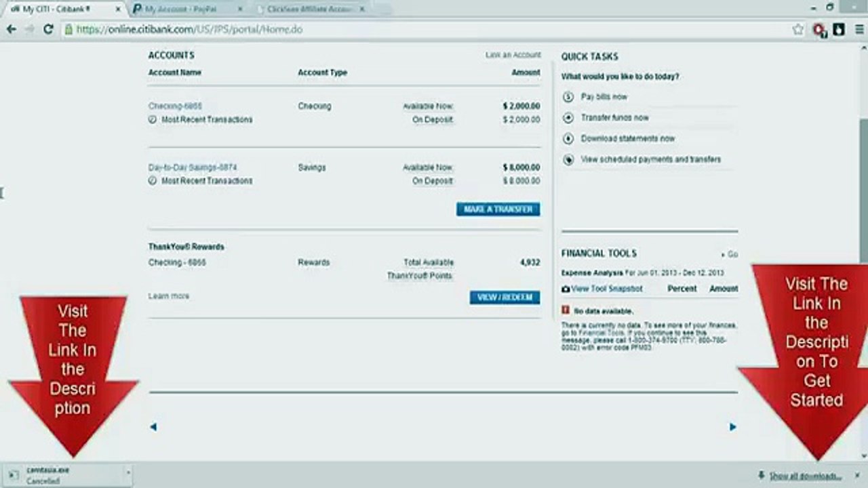868x488 pixels.
Task: Close the ClickSure Affiliate tab
Action: pos(361,9)
